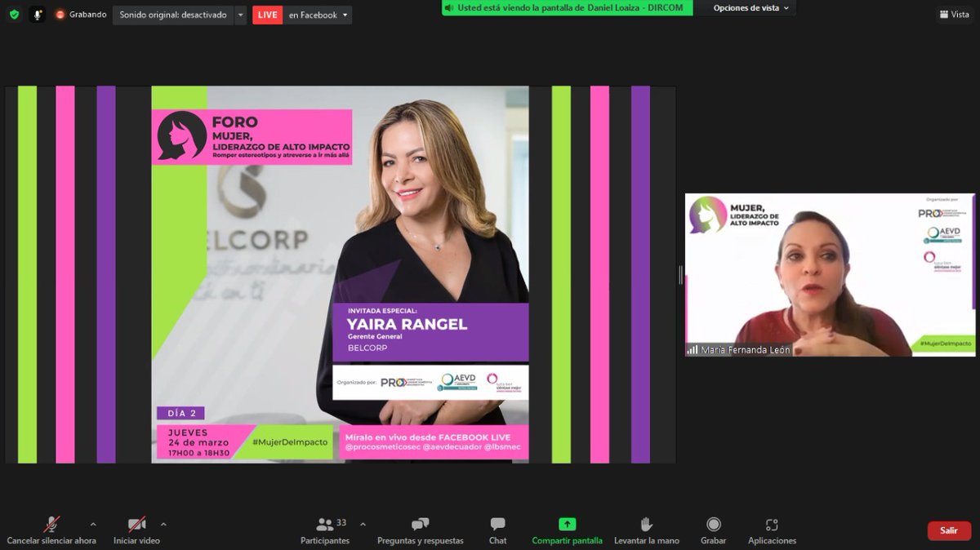Open the Vista layout menu
The image size is (980, 550).
click(x=954, y=15)
